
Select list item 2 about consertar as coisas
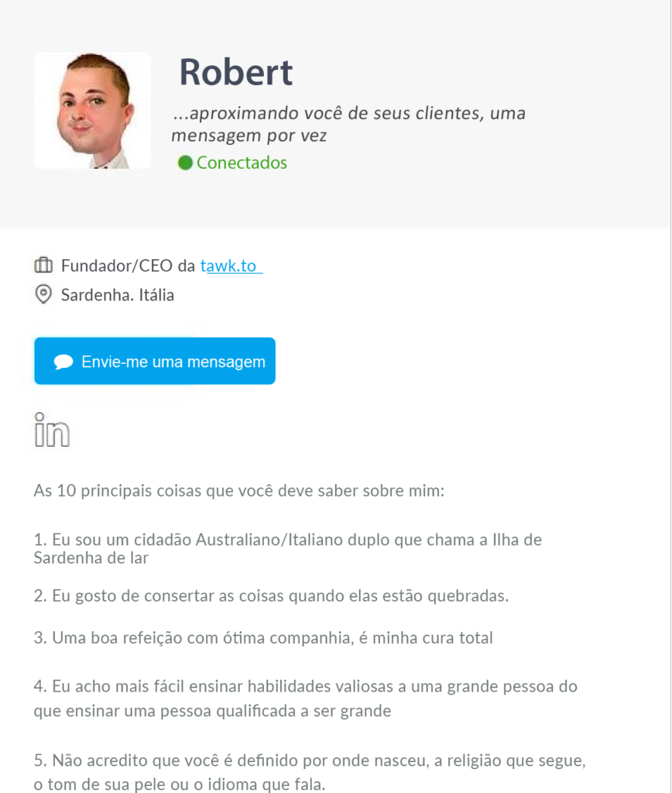tap(271, 596)
